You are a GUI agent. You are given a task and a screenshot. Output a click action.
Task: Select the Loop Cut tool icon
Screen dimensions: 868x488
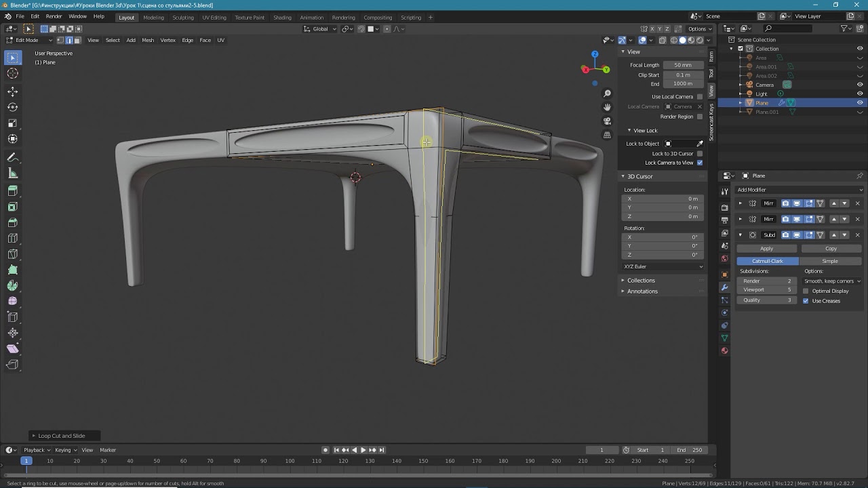(x=13, y=238)
